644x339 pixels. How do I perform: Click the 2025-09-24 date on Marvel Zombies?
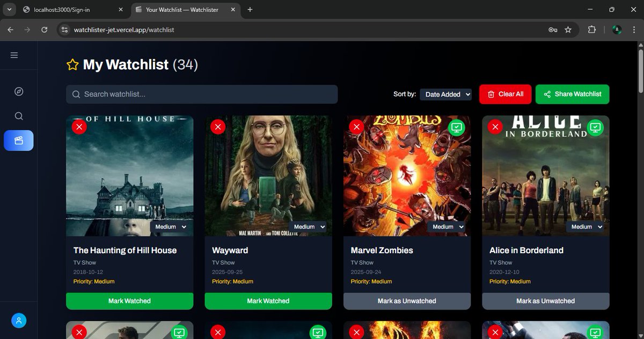[365, 272]
